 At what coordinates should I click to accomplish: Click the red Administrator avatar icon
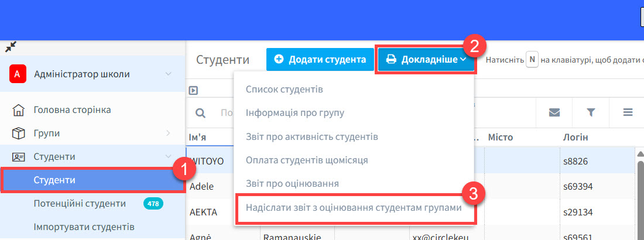(18, 74)
